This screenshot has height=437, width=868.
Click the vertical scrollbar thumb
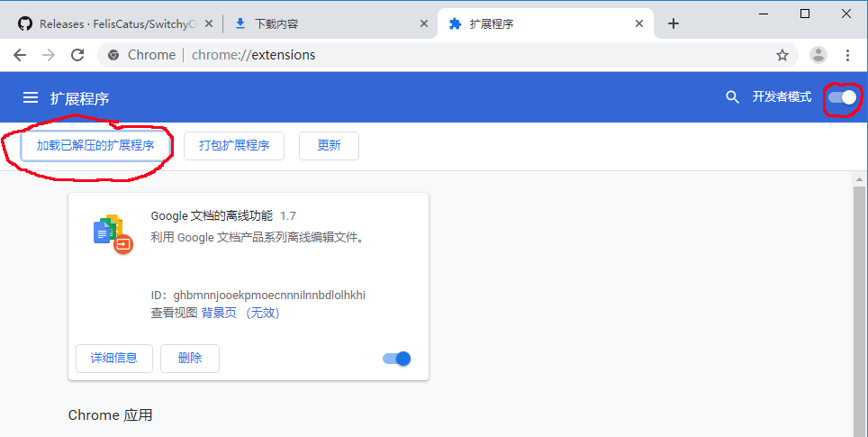click(859, 310)
